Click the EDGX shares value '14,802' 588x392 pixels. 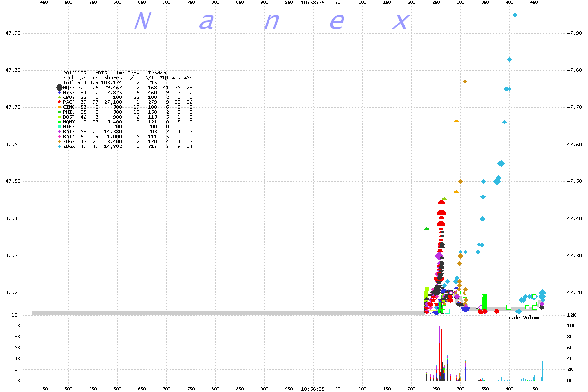click(113, 146)
